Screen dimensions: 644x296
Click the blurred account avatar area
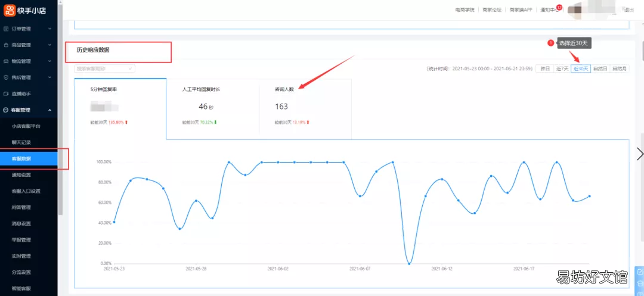pyautogui.click(x=593, y=10)
